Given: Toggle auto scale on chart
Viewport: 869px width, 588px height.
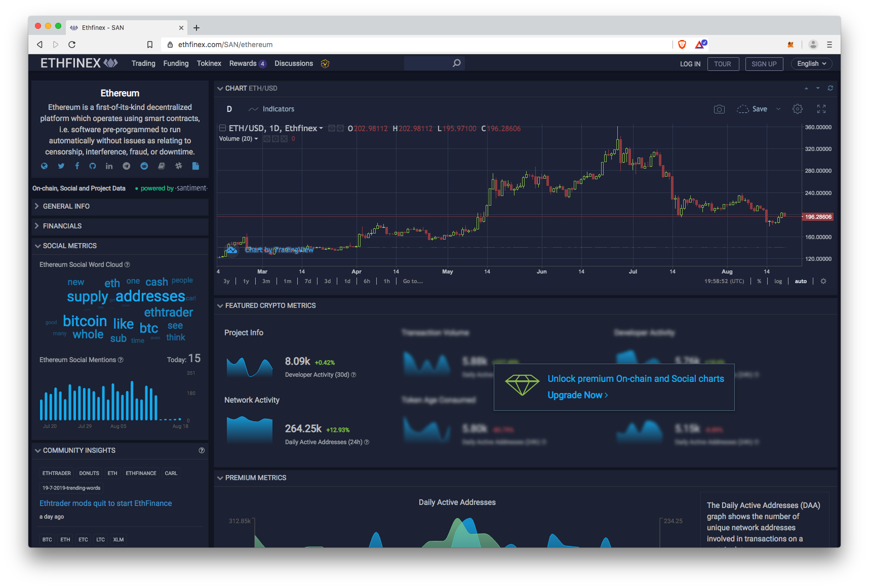Looking at the screenshot, I should [801, 281].
